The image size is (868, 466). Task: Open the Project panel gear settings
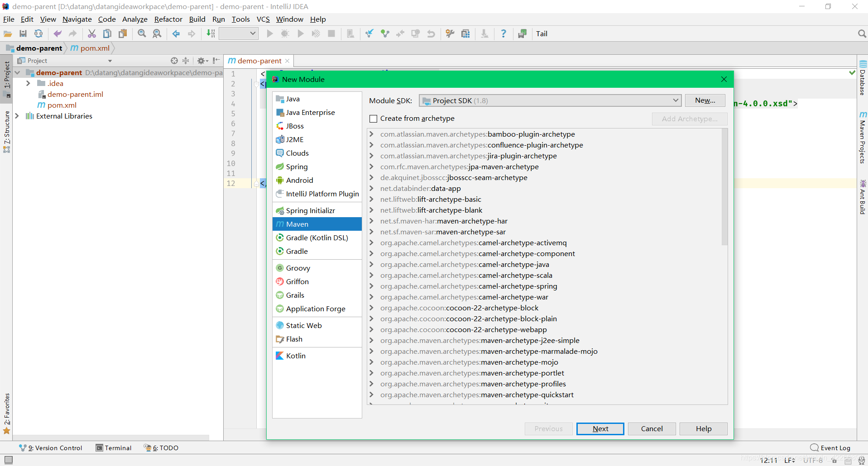click(x=202, y=61)
